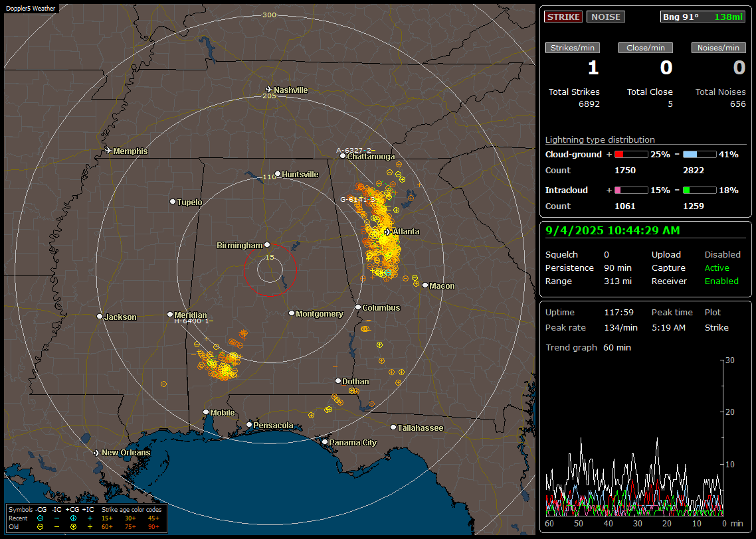Click the Uptime value 117:59
This screenshot has width=756, height=539.
point(618,313)
